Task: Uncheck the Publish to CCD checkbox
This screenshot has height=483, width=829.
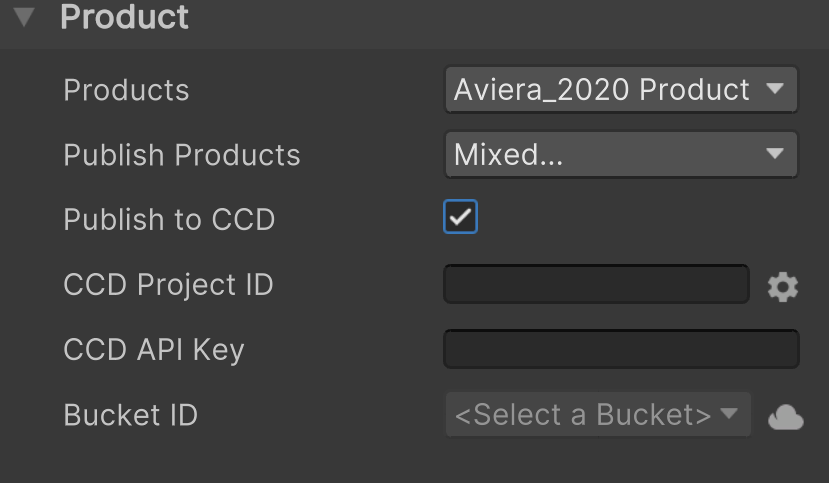Action: click(x=460, y=218)
